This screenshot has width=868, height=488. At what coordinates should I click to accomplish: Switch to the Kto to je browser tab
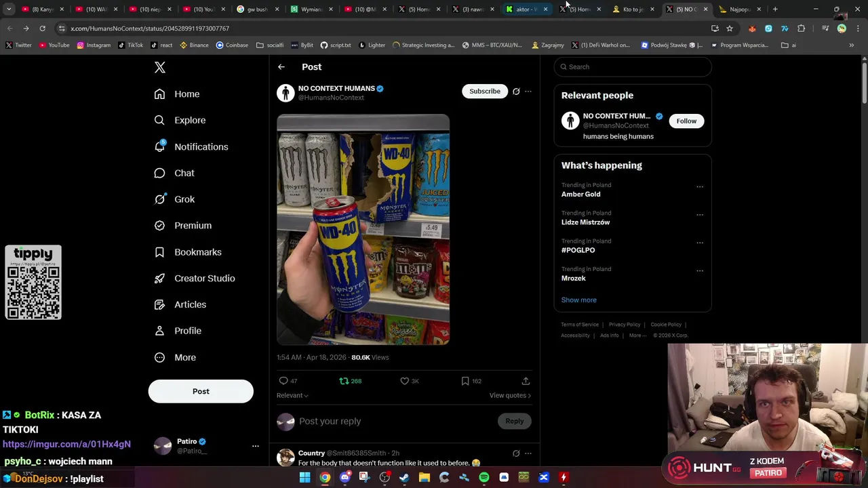click(633, 9)
